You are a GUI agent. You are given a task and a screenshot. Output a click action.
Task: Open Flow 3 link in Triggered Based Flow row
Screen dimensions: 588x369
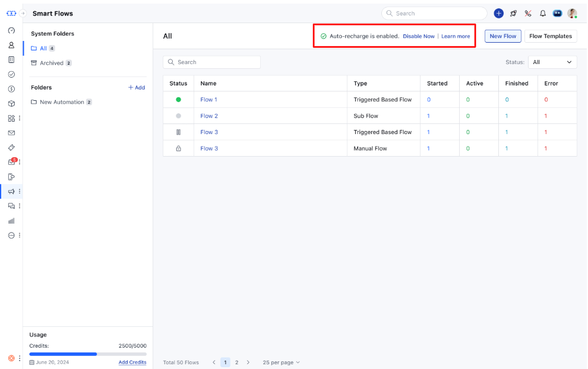(209, 132)
